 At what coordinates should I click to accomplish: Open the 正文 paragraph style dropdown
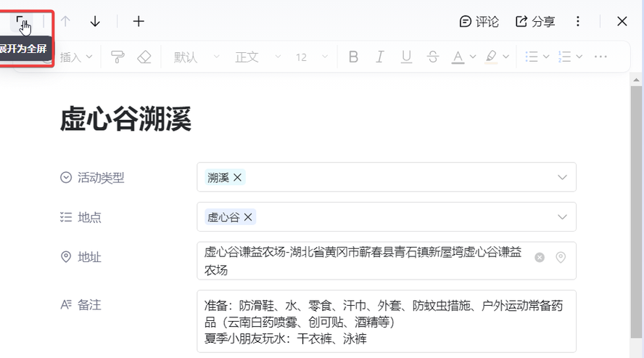click(x=258, y=57)
